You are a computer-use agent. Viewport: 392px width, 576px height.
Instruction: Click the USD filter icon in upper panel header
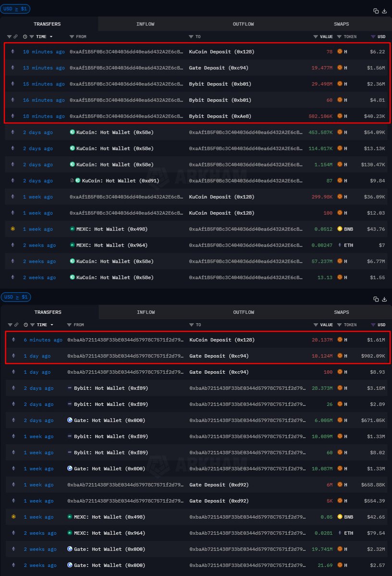373,37
